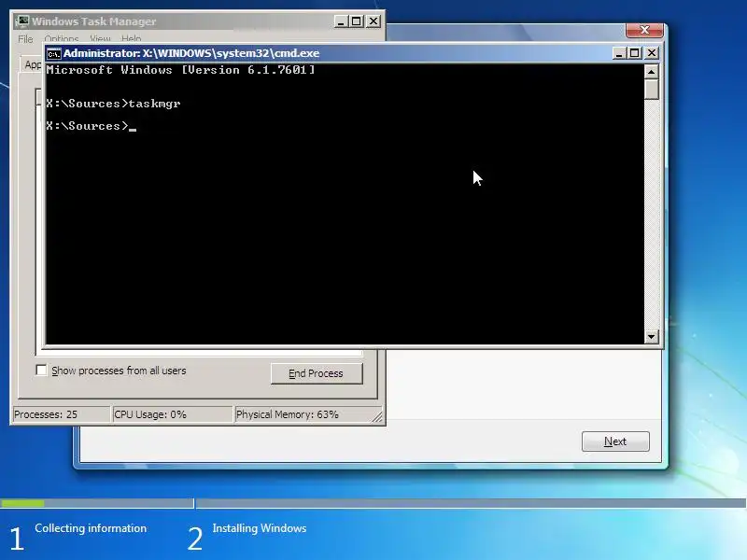
Task: Click the Task Manager resize grip
Action: click(377, 416)
